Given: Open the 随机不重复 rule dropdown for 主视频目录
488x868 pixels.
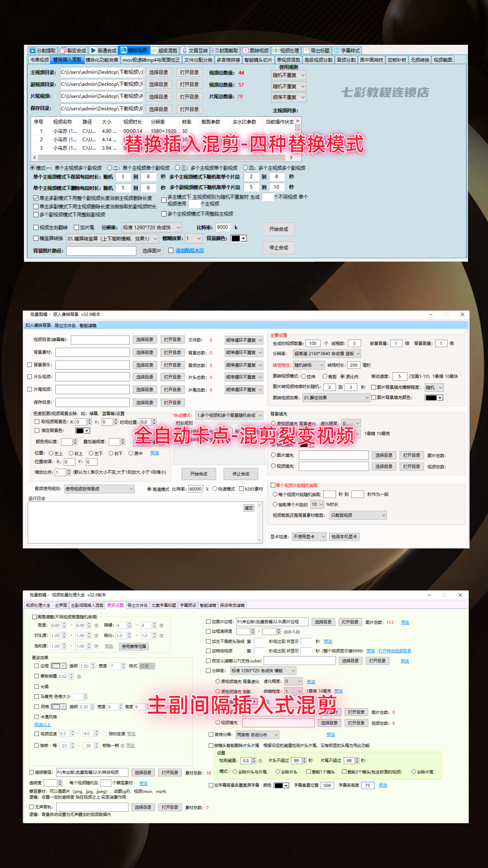Looking at the screenshot, I should (289, 75).
